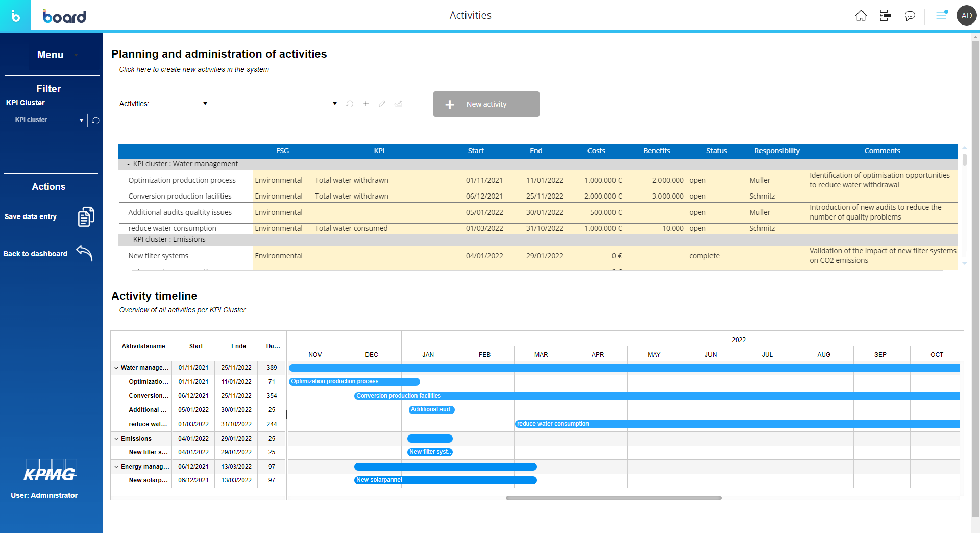Collapse the Emissions timeline group
The width and height of the screenshot is (980, 533).
pos(116,439)
